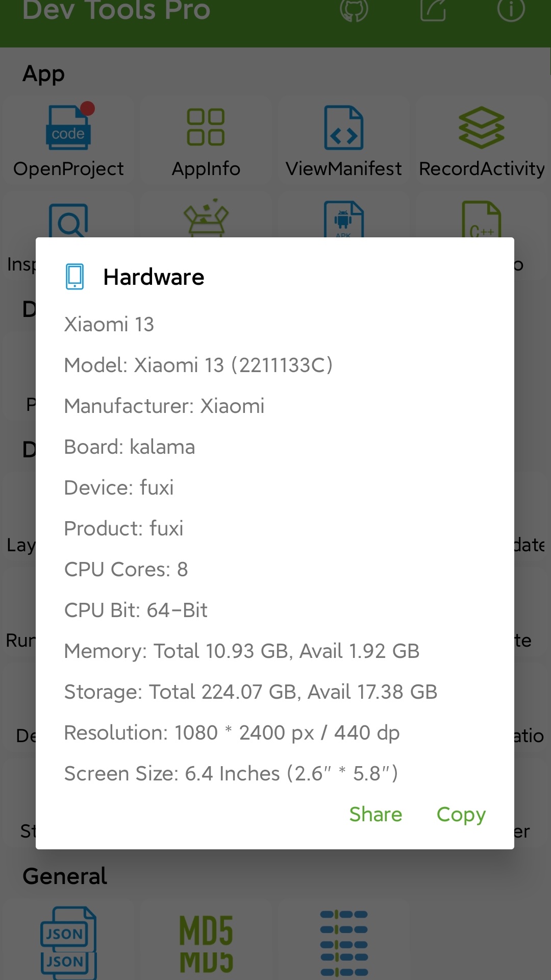The image size is (551, 980).
Task: Tap the Resolution info line
Action: point(232,733)
